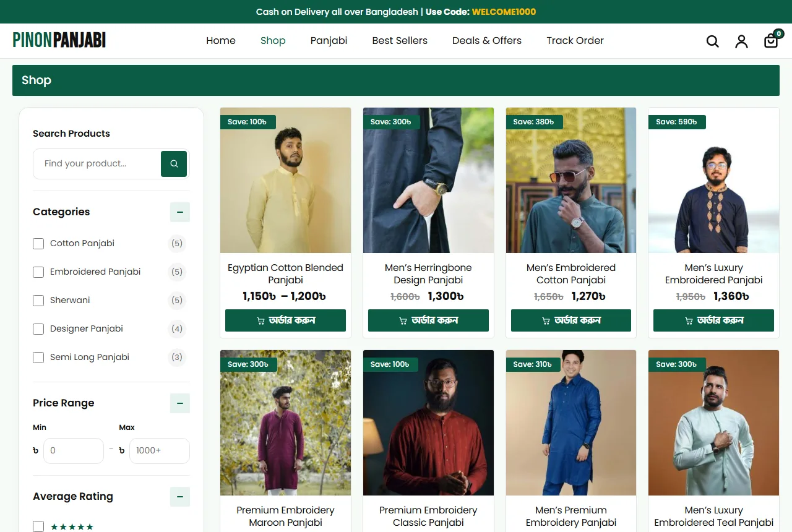Open Egyptian Cotton Blended Panjabi product image
The image size is (792, 532).
[285, 181]
